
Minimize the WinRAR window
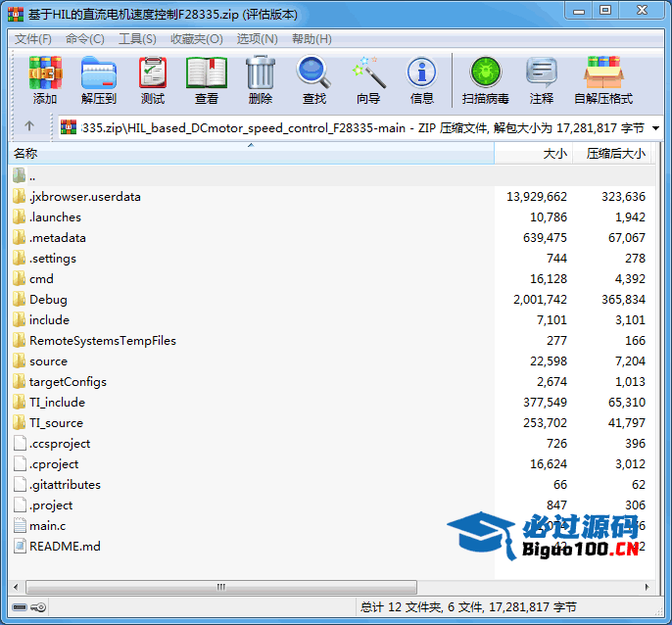(579, 11)
